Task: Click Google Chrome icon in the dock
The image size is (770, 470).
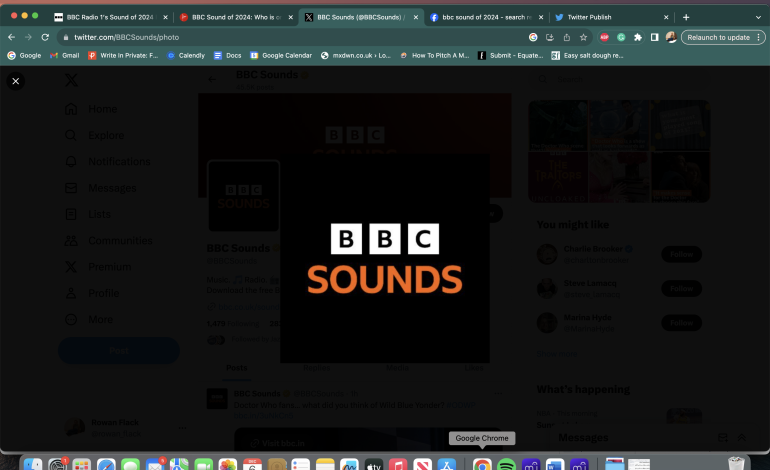Action: point(482,465)
